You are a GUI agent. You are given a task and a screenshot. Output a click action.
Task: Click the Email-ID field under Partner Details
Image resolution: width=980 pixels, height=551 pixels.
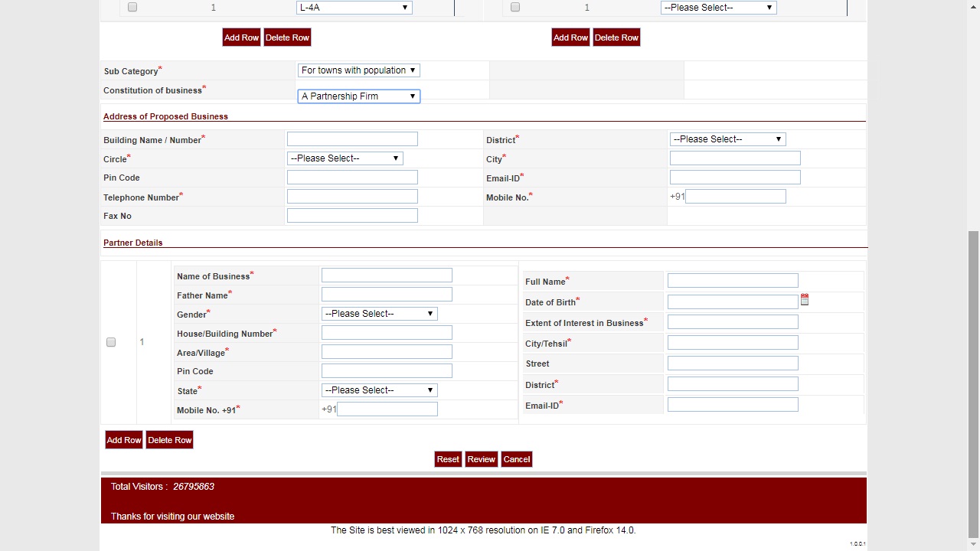(732, 404)
